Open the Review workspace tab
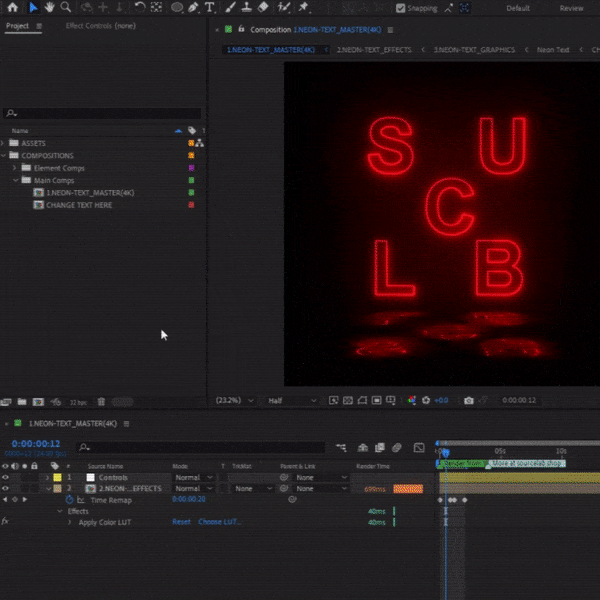 571,8
